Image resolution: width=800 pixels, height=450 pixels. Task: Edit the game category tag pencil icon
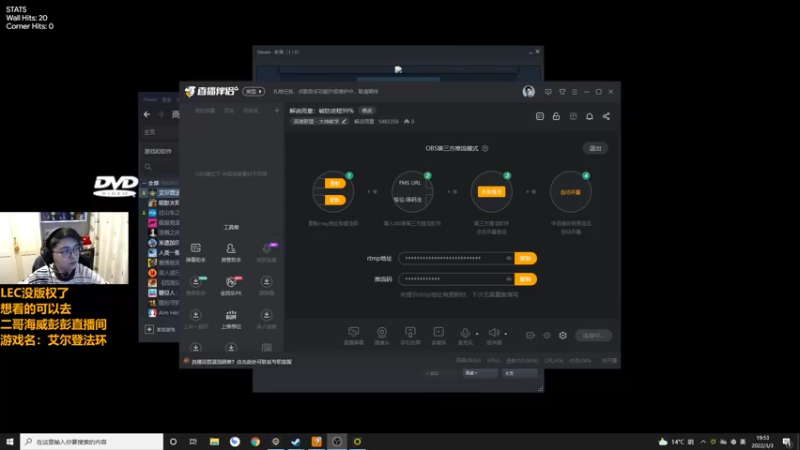(344, 121)
